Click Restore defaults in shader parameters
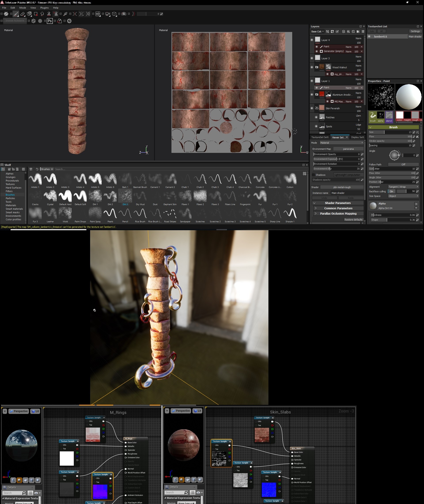Image resolution: width=424 pixels, height=504 pixels. (353, 219)
